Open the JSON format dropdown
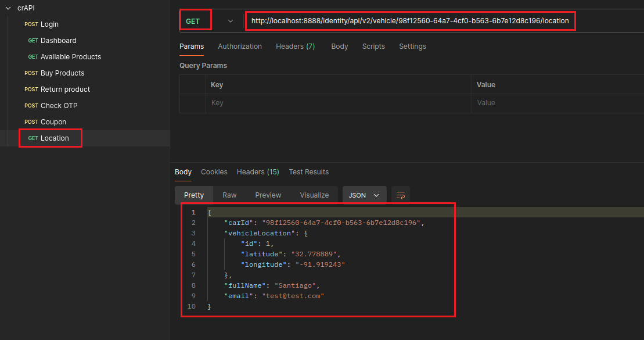 pyautogui.click(x=364, y=195)
